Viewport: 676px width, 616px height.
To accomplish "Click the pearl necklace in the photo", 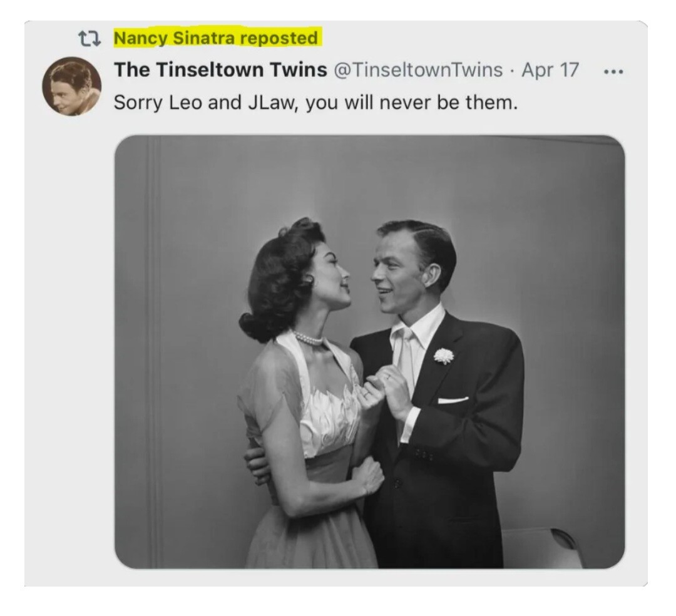I will 308,338.
